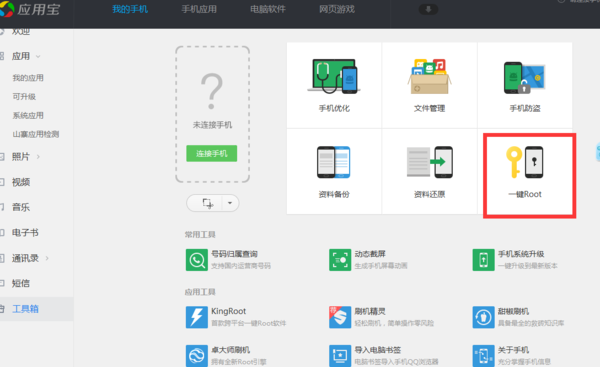
Task: Expand the 照片 sidebar section
Action: coord(38,157)
